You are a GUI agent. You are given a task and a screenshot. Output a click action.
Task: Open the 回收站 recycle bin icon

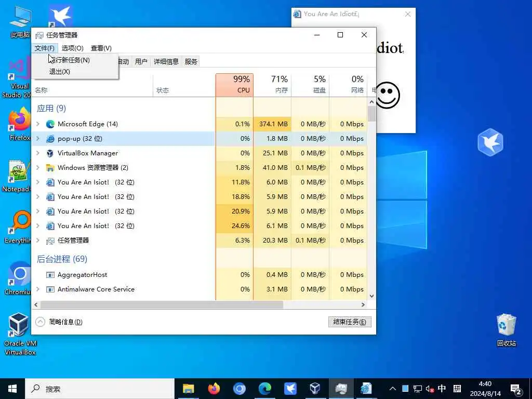point(506,330)
